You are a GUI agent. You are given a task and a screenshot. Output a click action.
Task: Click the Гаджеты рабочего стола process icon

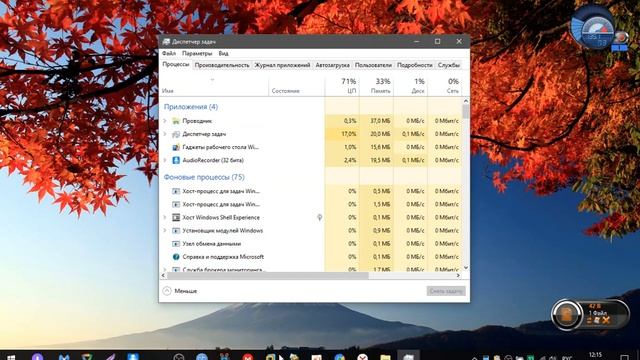point(176,147)
